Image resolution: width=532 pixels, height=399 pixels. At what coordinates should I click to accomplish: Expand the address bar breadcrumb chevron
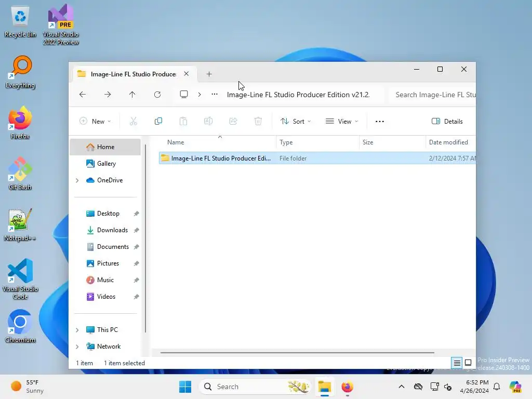[199, 95]
